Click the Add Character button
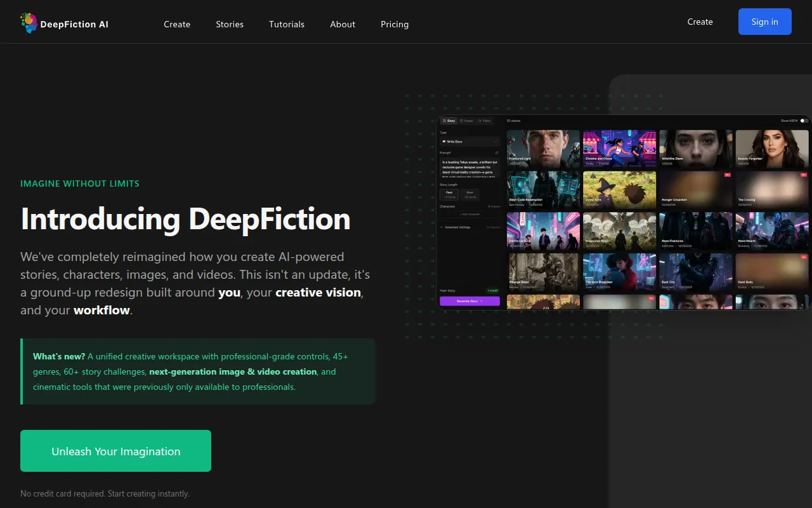Viewport: 812px width, 508px height. click(x=469, y=215)
